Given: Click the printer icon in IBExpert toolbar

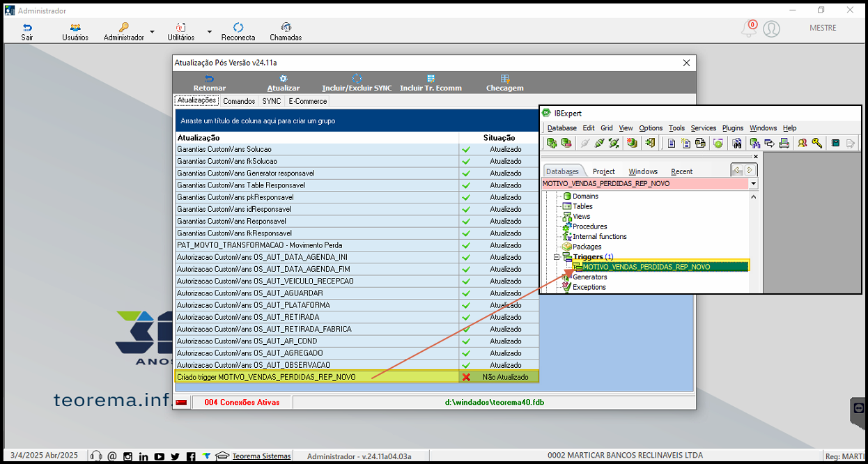Looking at the screenshot, I should (784, 143).
